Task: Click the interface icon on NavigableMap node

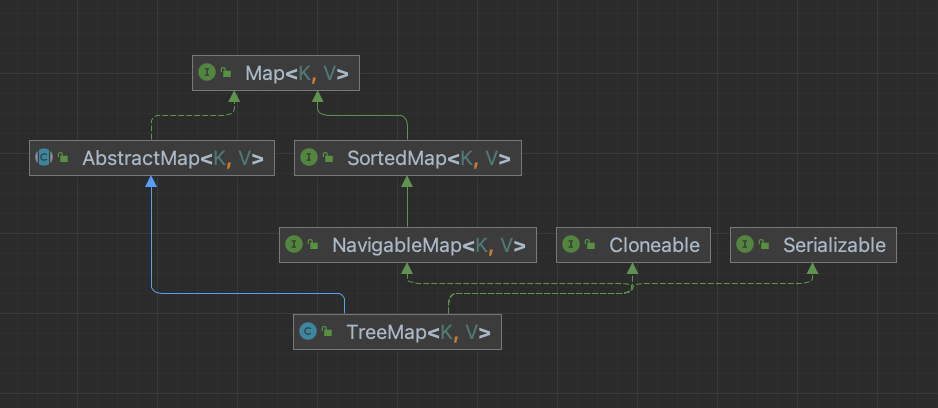Action: 294,244
